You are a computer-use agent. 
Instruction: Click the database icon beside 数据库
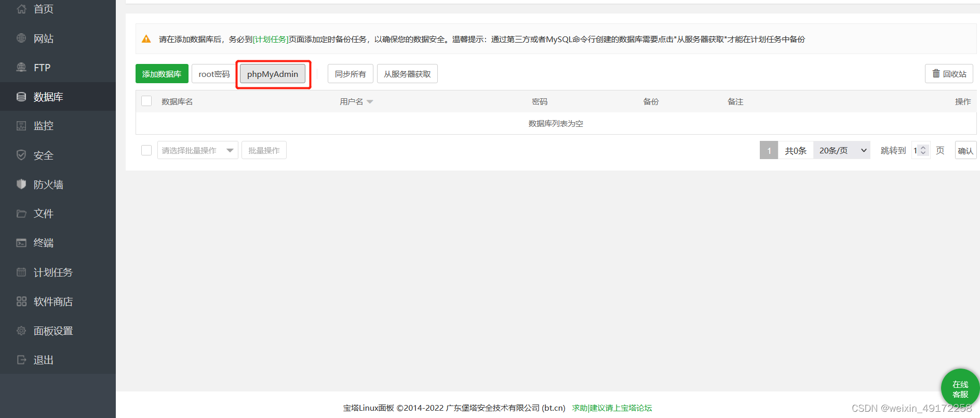[21, 97]
